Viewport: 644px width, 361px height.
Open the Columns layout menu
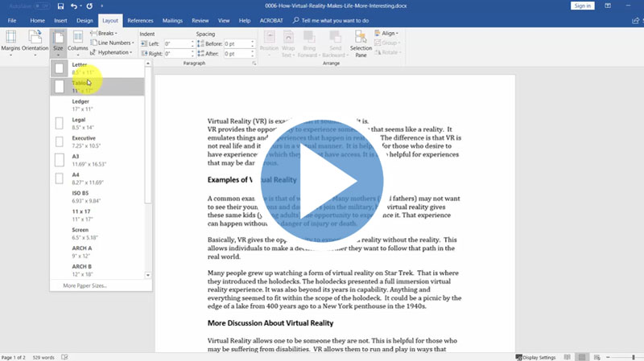coord(78,42)
